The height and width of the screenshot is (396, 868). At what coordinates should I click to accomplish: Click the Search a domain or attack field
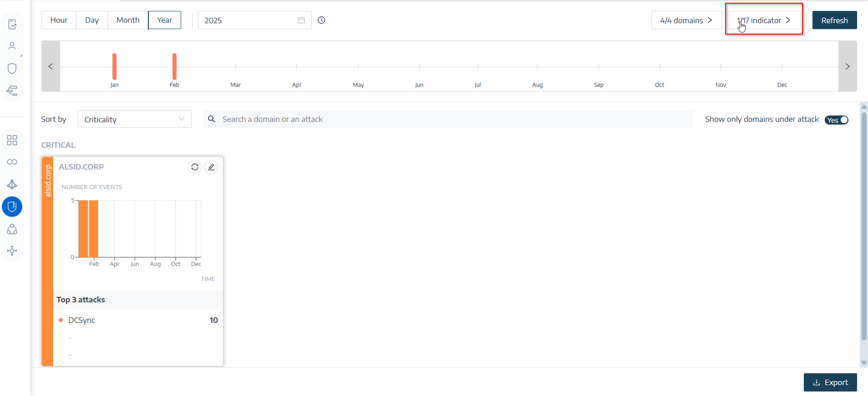click(448, 119)
